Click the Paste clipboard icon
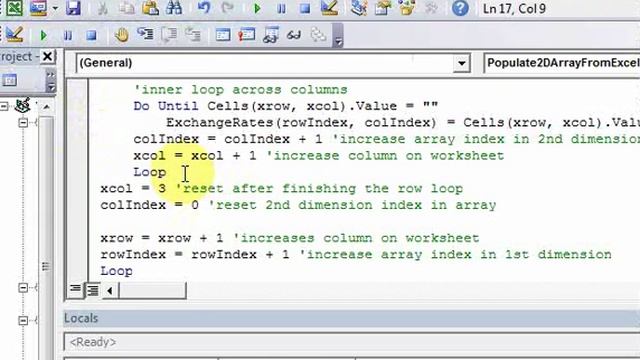640x360 pixels. (x=150, y=8)
